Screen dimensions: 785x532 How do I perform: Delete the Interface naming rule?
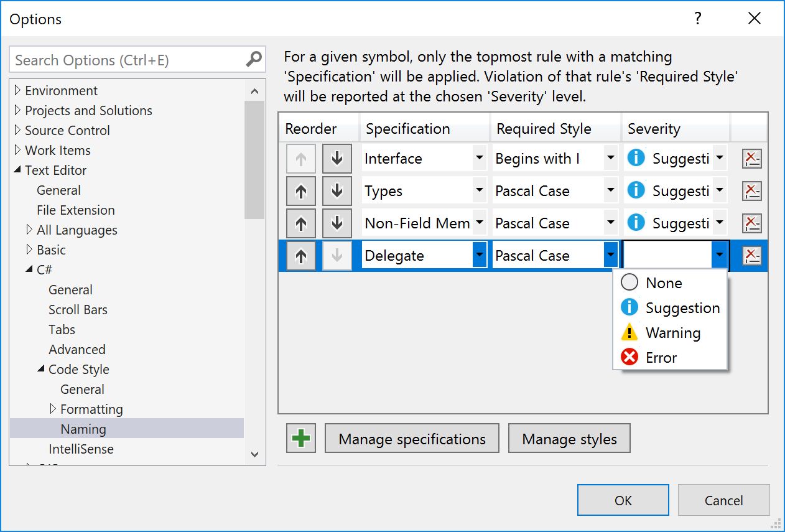751,159
